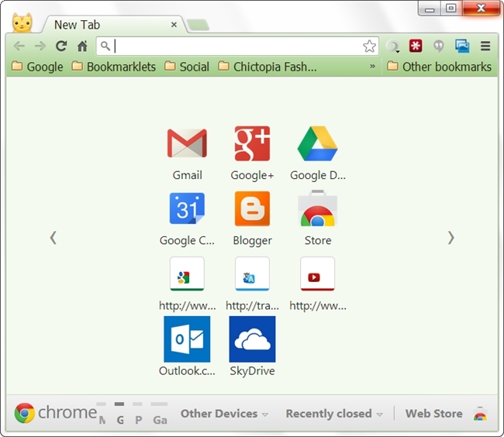
Task: Maximize the Chrome window
Action: coord(451,9)
